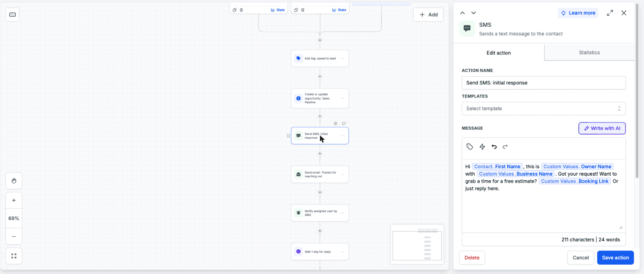Click Write with AI button
The image size is (644, 274).
tap(602, 128)
